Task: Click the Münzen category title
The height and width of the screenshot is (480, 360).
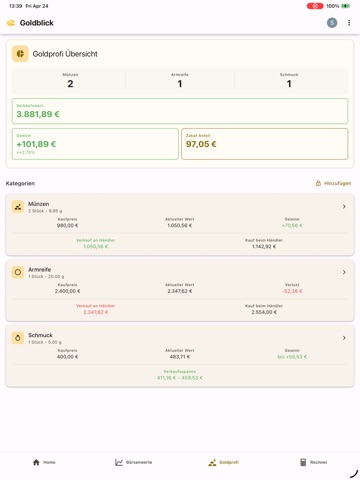Action: point(39,204)
